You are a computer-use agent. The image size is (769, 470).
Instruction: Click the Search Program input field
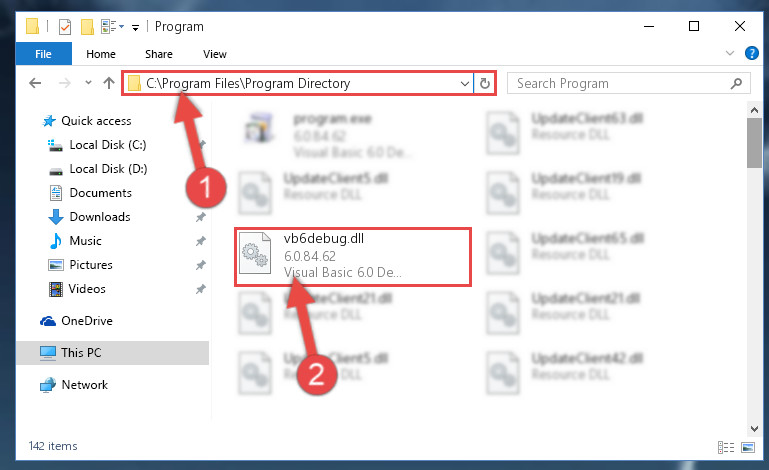point(618,83)
